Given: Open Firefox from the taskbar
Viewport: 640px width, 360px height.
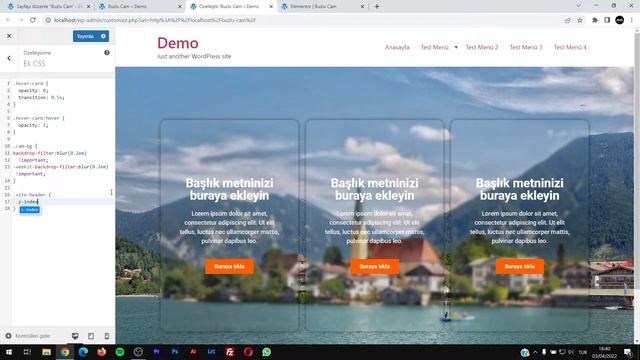Looking at the screenshot, I should point(102,352).
